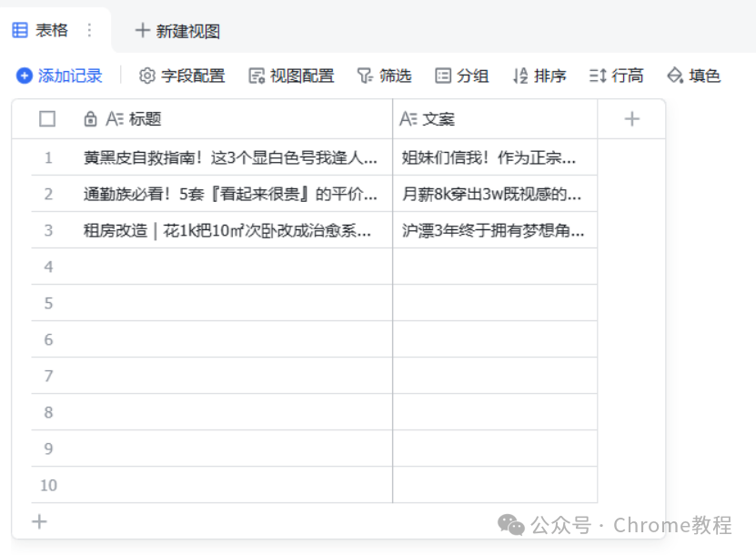Screen dimensions: 756x555
Task: Select the title cell starting with 黄黑皮自救指南
Action: coord(236,157)
